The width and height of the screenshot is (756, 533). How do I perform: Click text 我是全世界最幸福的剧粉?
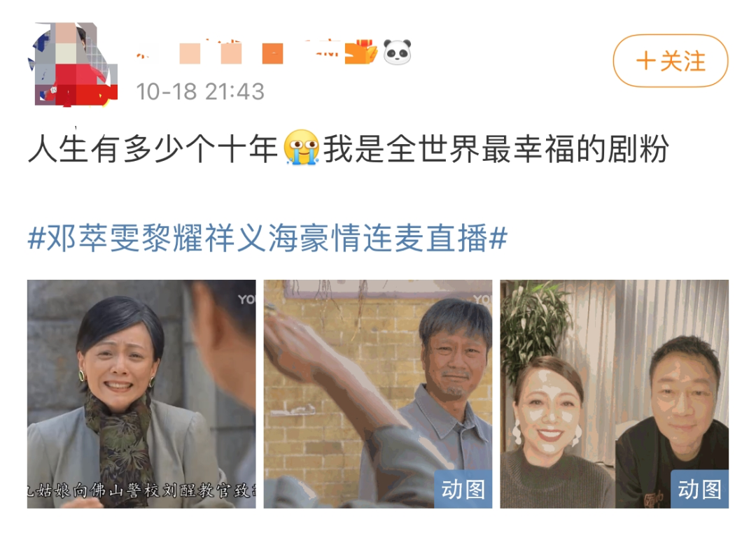(496, 148)
